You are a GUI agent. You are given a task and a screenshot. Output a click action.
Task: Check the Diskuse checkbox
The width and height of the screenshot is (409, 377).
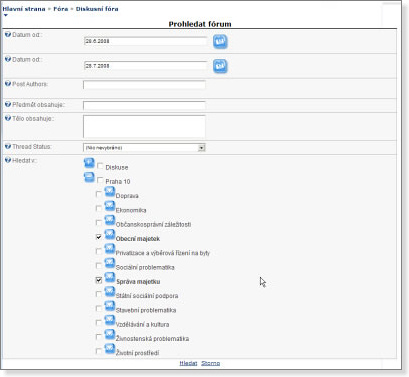[x=100, y=166]
